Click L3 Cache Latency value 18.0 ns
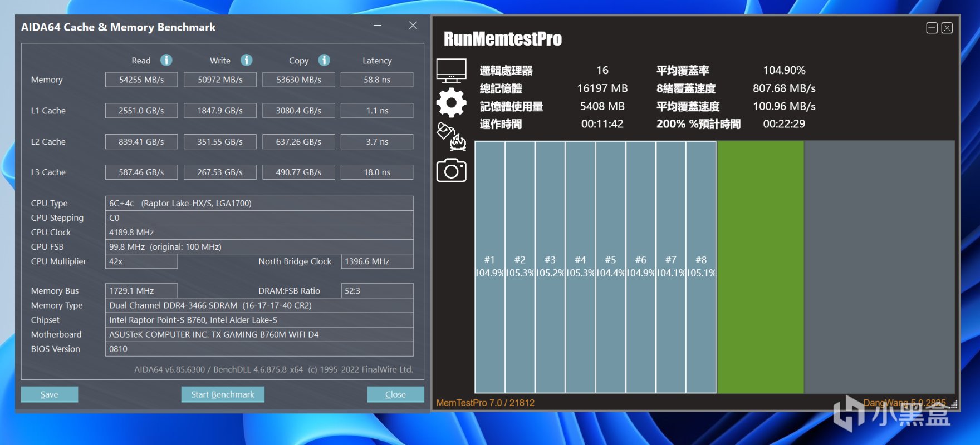The height and width of the screenshot is (445, 980). click(377, 172)
